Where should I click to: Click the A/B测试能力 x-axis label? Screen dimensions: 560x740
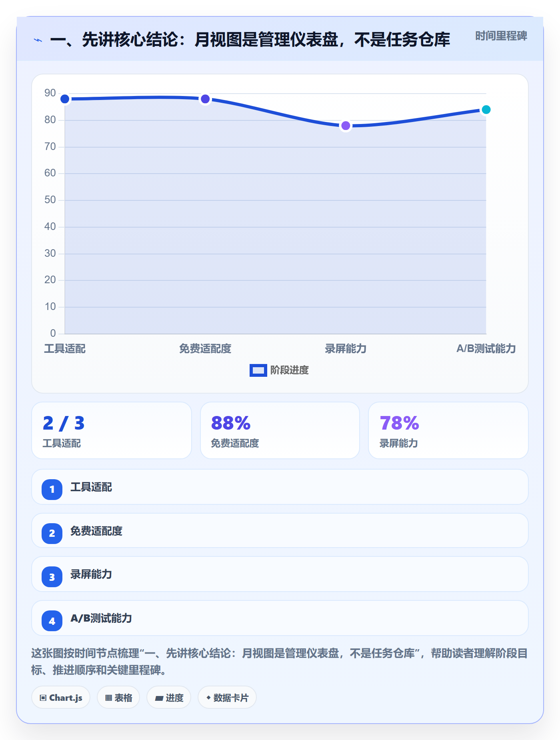coord(486,349)
